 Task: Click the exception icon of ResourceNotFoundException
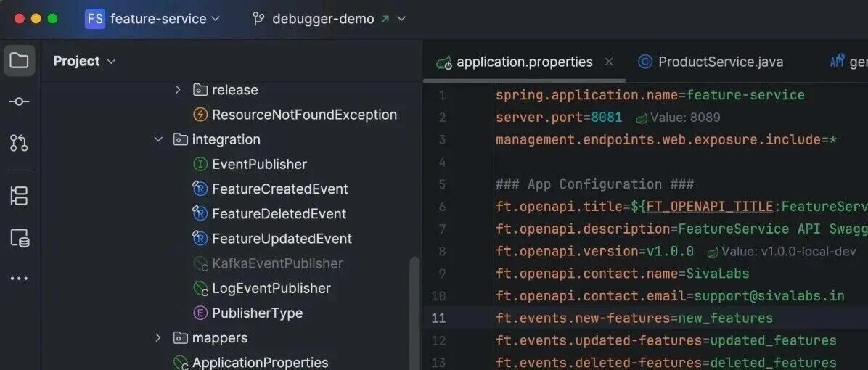(200, 115)
